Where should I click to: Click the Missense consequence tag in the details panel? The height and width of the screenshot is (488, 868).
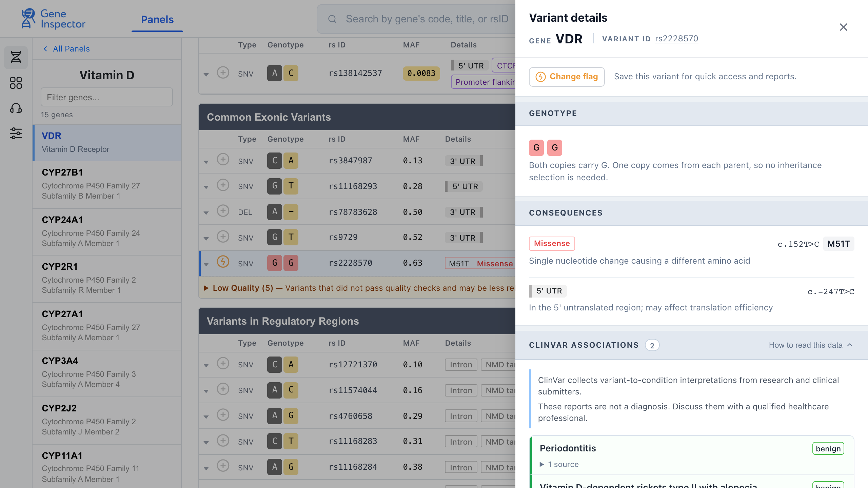552,244
